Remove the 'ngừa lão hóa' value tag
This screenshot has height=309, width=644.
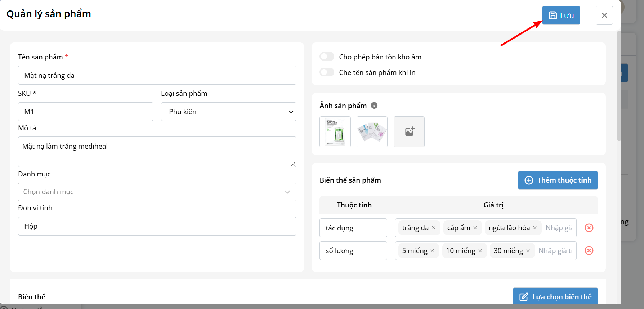tap(535, 228)
